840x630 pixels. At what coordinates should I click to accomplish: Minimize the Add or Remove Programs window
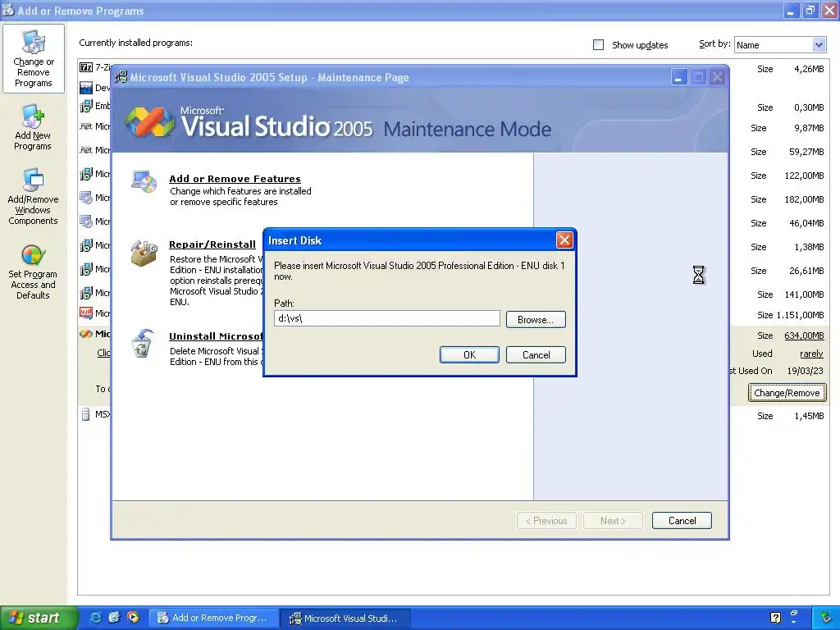(792, 10)
